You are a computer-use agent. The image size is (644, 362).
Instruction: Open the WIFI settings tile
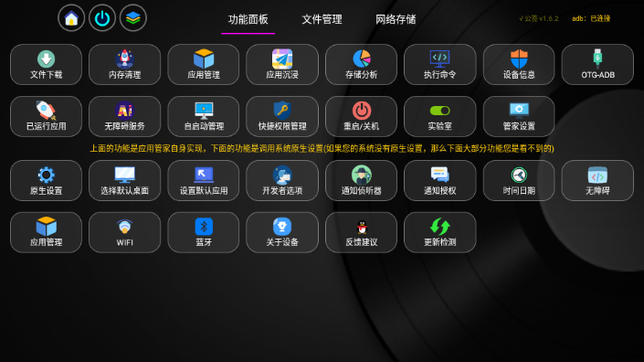[124, 232]
